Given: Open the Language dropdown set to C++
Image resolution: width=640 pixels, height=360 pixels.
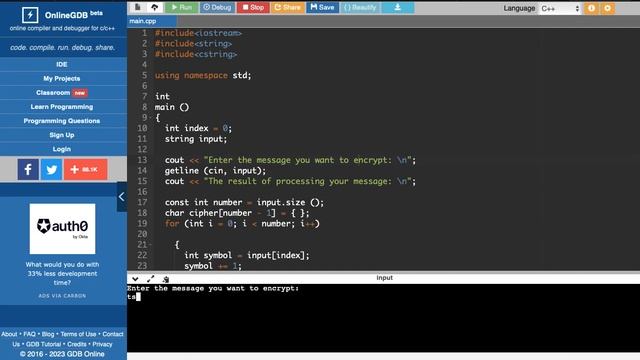Looking at the screenshot, I should coord(560,8).
